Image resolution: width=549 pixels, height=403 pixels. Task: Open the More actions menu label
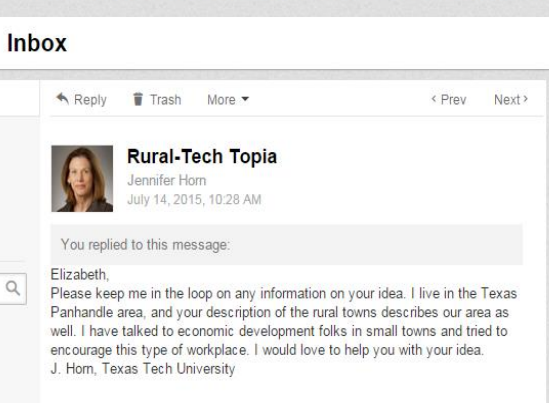pos(221,100)
